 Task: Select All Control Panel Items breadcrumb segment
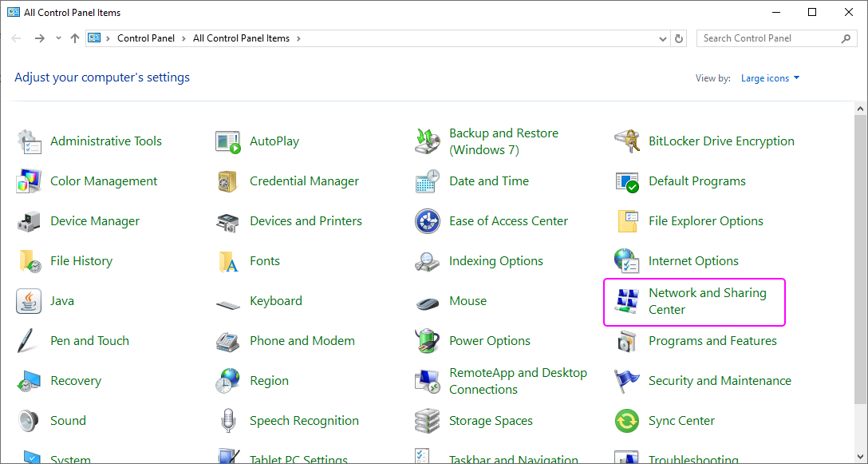[242, 38]
